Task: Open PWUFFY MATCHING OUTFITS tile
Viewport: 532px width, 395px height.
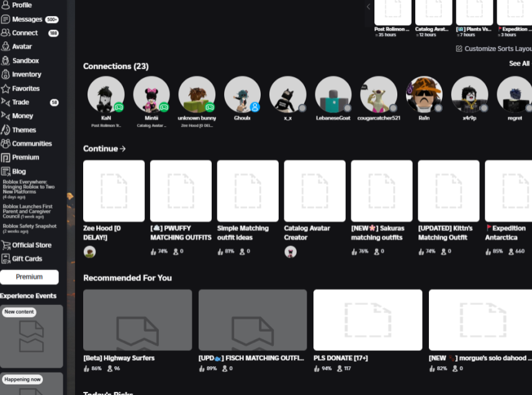Action: click(181, 191)
